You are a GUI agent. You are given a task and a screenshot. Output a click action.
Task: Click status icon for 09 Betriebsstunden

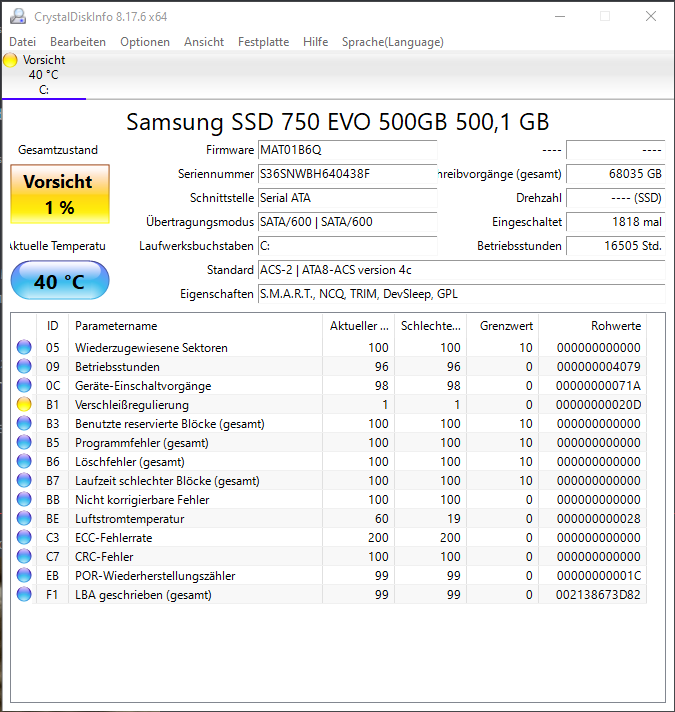click(x=24, y=366)
